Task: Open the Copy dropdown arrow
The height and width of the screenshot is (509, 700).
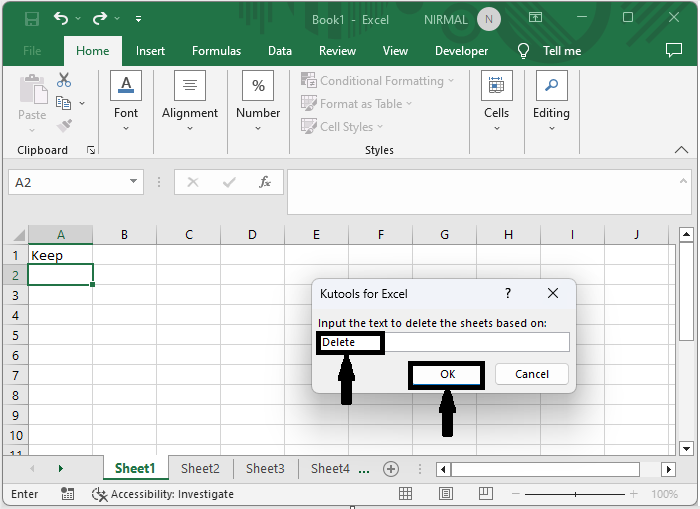Action: [82, 103]
